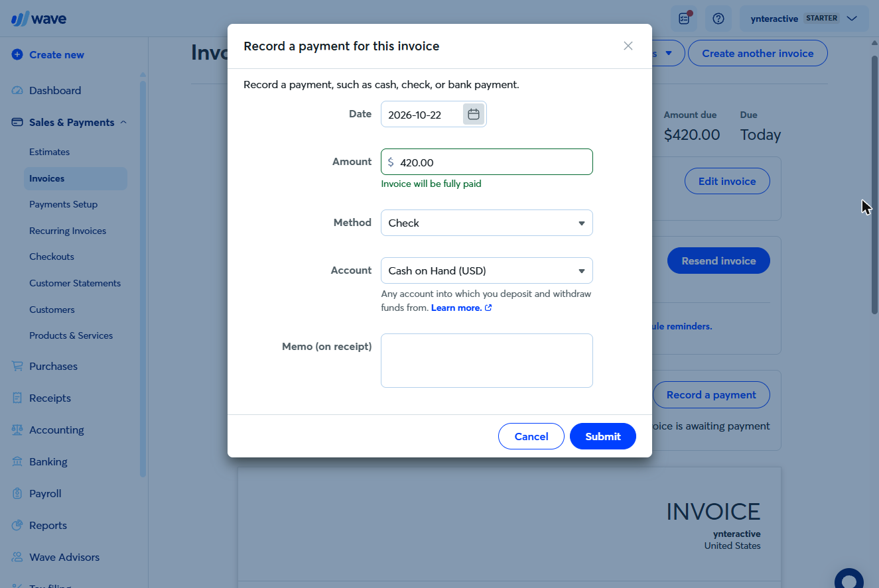Image resolution: width=879 pixels, height=588 pixels.
Task: Click the page vertical scrollbar
Action: click(874, 184)
